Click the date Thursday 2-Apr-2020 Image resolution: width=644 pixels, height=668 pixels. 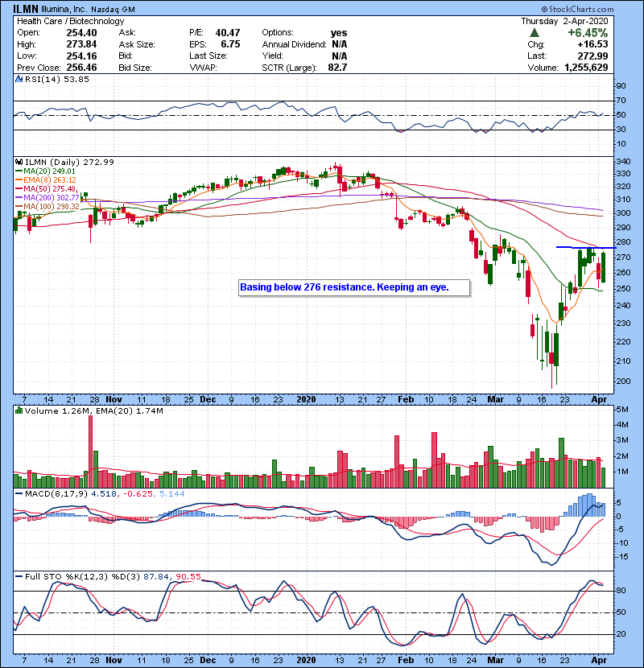[565, 21]
